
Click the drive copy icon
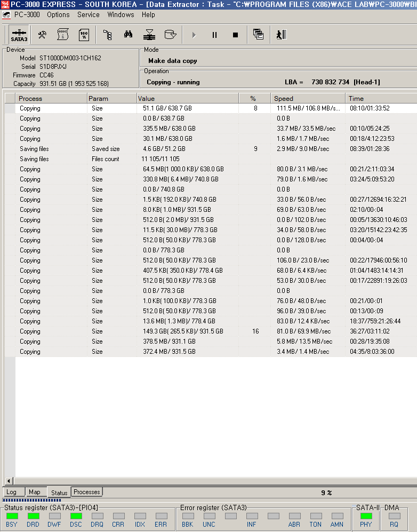point(170,35)
